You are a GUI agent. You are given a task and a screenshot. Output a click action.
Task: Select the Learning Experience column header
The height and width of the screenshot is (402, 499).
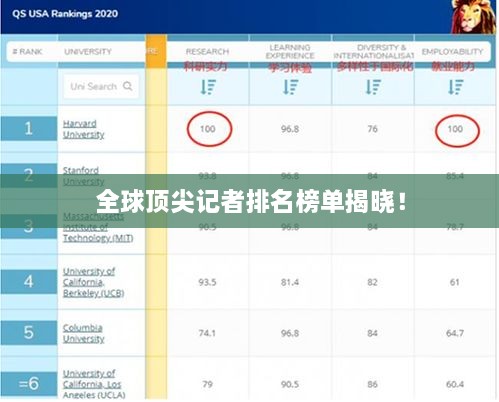(x=290, y=52)
